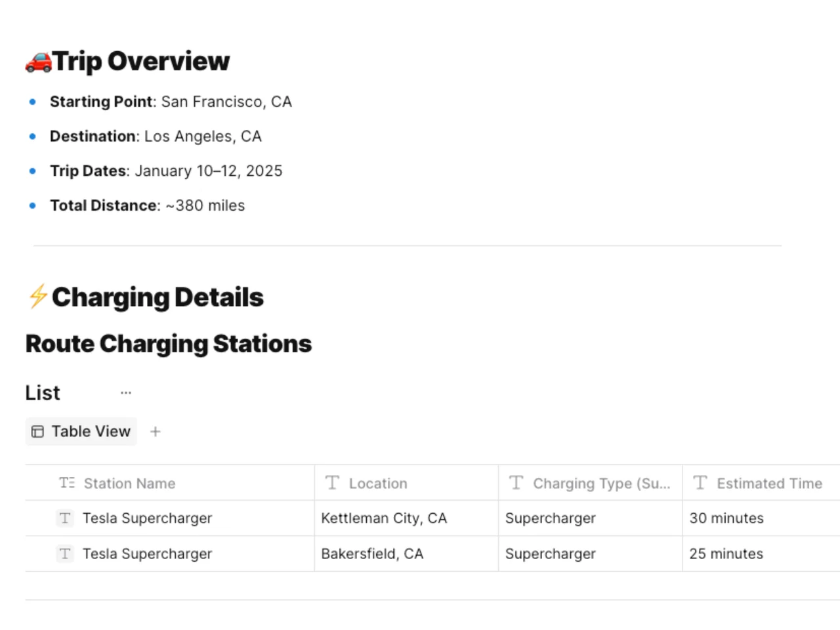
Task: Click the Destination: Los Angeles line
Action: [156, 136]
